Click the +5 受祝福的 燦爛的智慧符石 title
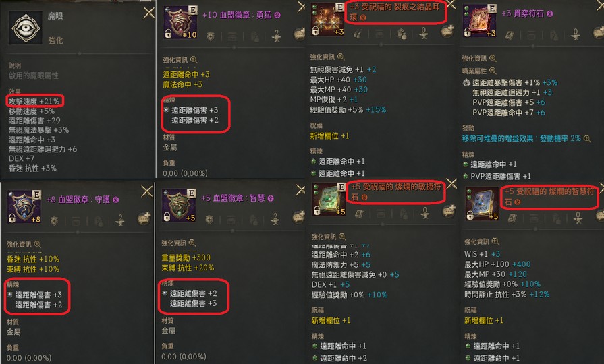 click(x=549, y=196)
